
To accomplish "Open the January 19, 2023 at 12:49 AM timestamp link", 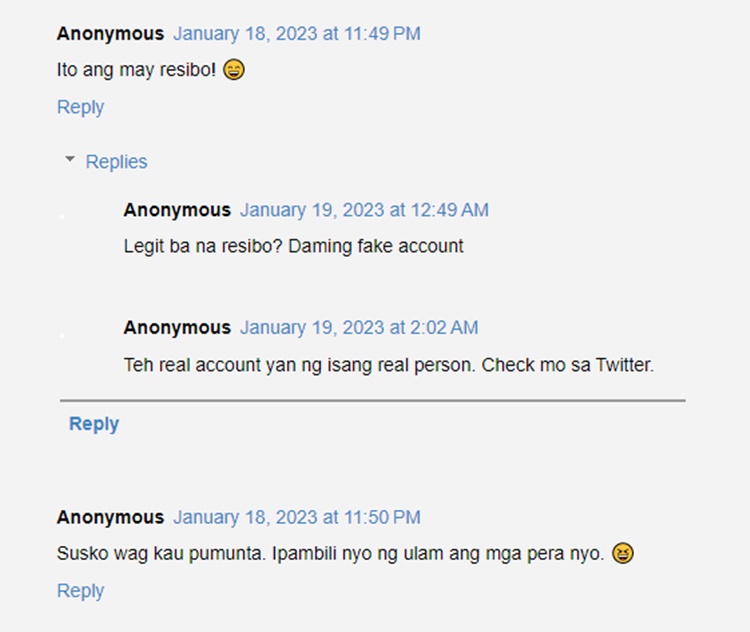I will coord(364,210).
